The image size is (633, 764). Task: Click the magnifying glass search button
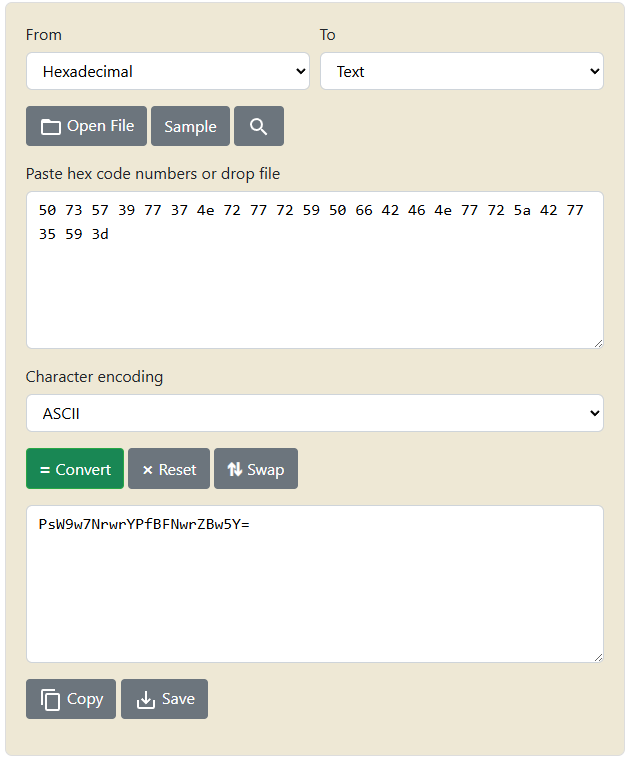tap(259, 127)
